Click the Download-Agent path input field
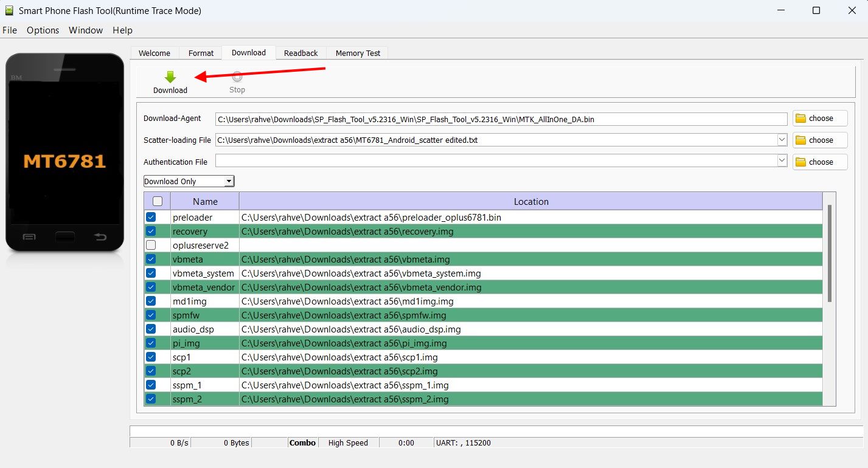This screenshot has height=468, width=868. pos(501,119)
